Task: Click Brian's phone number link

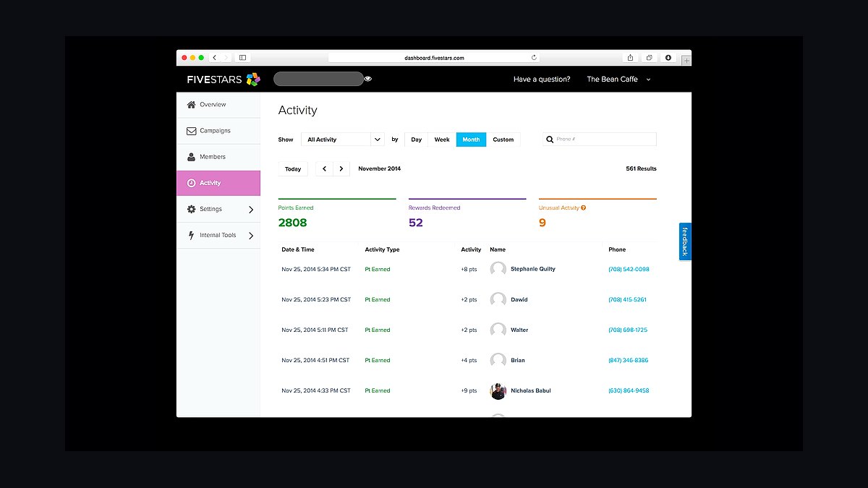Action: [628, 361]
